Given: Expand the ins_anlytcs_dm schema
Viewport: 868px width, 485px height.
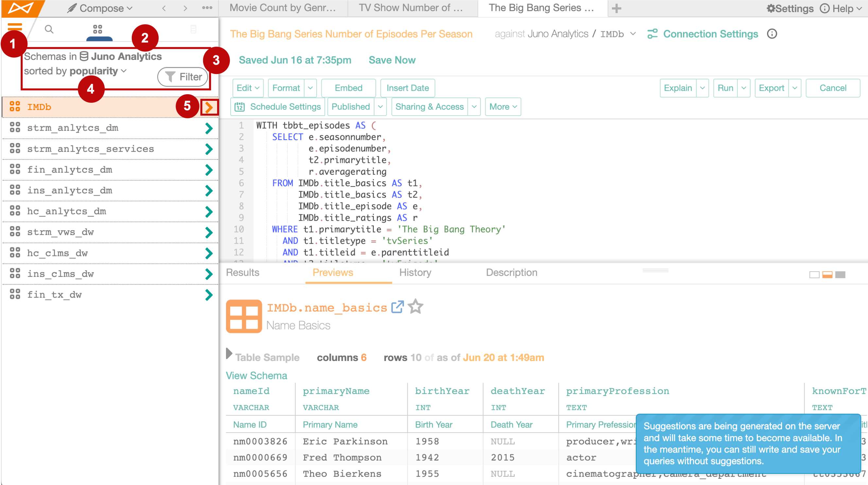Looking at the screenshot, I should 209,190.
